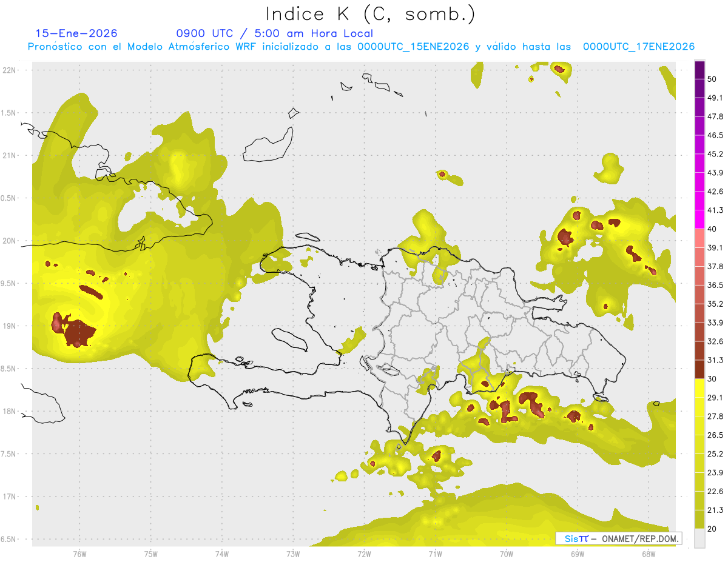Click the '75W' longitude label
This screenshot has width=728, height=562.
click(151, 554)
